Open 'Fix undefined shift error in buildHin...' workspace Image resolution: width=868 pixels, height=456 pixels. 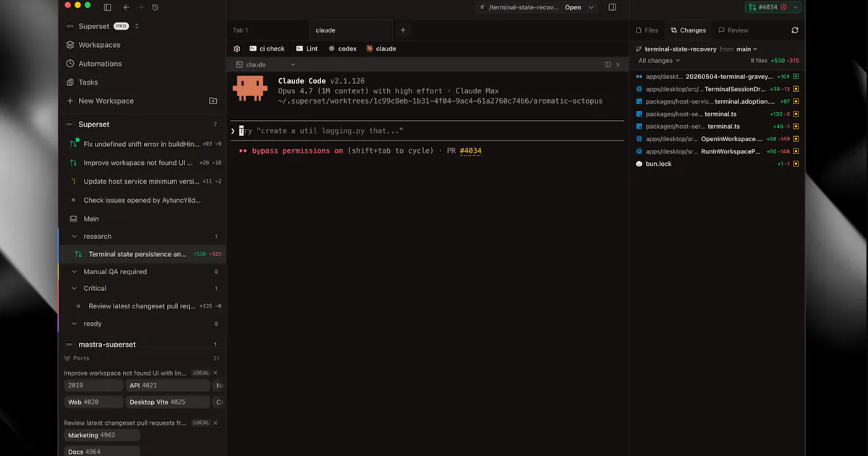tap(142, 144)
